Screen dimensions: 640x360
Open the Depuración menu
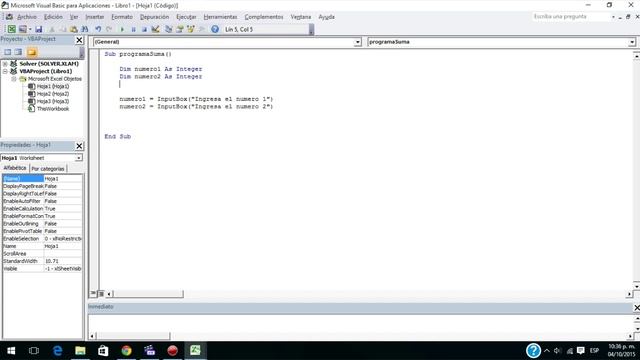pos(154,17)
